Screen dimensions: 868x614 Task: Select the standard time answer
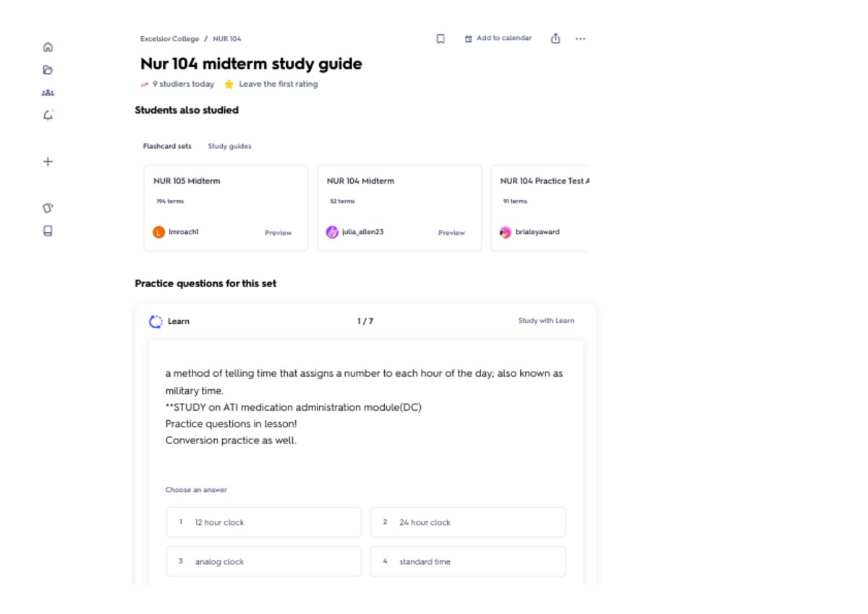[x=468, y=561]
